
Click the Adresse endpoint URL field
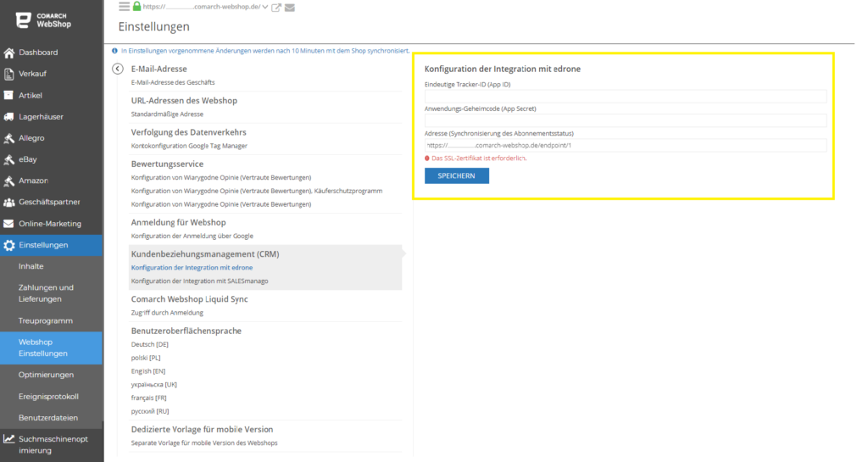[x=626, y=146]
